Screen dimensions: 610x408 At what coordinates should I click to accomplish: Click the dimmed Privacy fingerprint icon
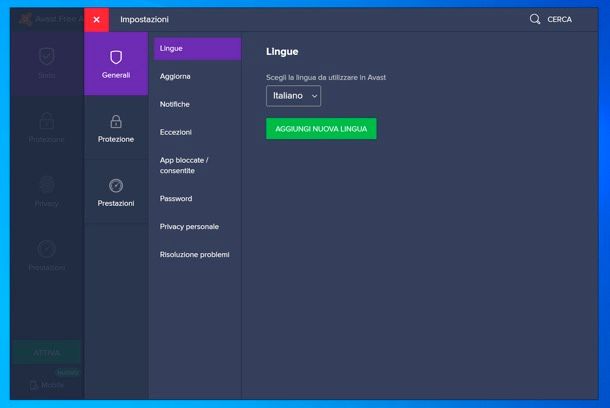pos(47,185)
